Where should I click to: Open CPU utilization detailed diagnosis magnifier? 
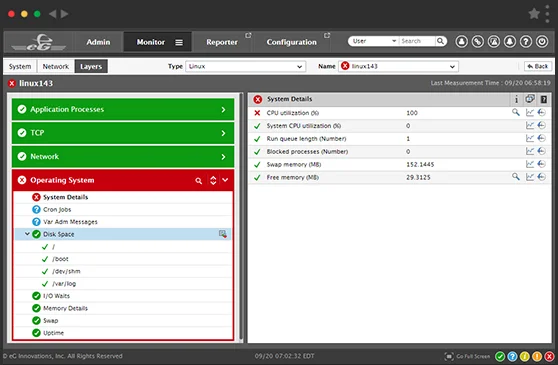tap(516, 112)
